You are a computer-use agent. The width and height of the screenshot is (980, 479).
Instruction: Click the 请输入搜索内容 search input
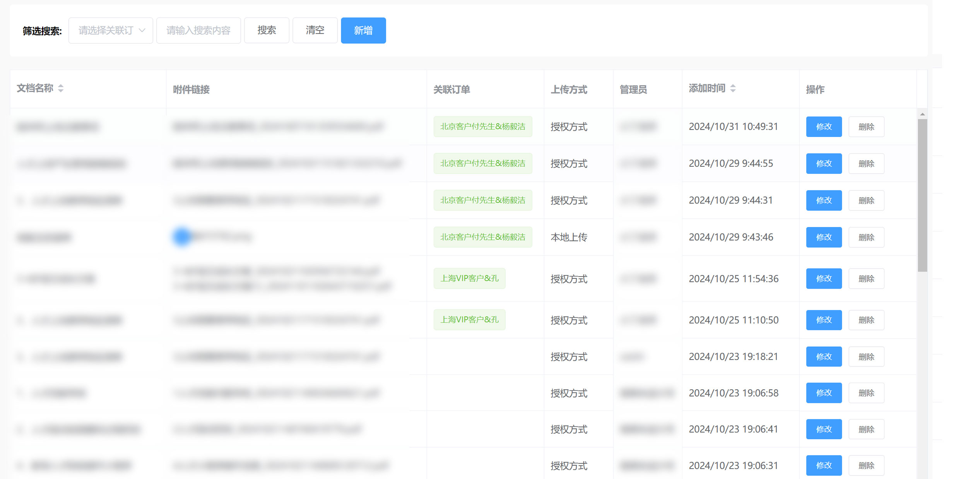click(198, 31)
